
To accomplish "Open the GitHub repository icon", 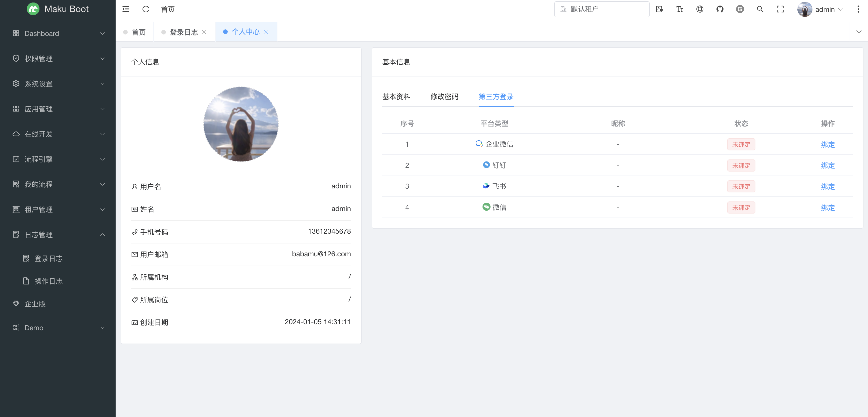I will [720, 9].
